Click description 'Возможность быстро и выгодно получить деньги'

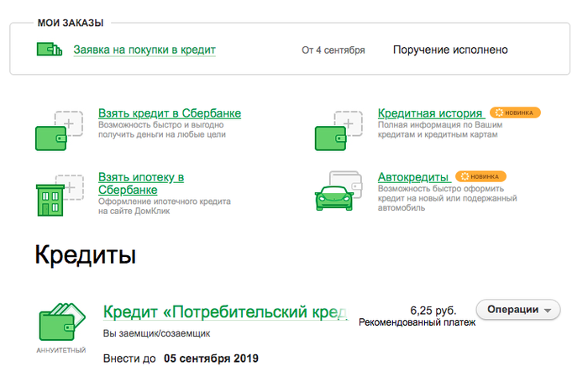coord(162,129)
